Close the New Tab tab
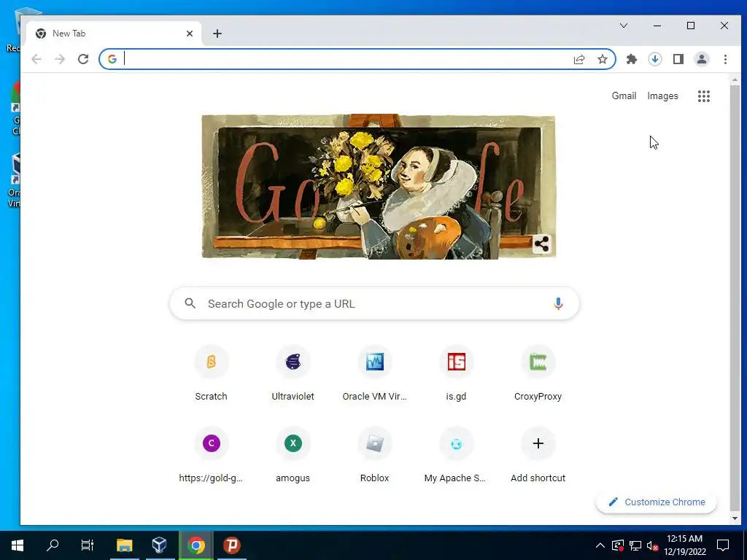Image resolution: width=747 pixels, height=560 pixels. coord(190,34)
